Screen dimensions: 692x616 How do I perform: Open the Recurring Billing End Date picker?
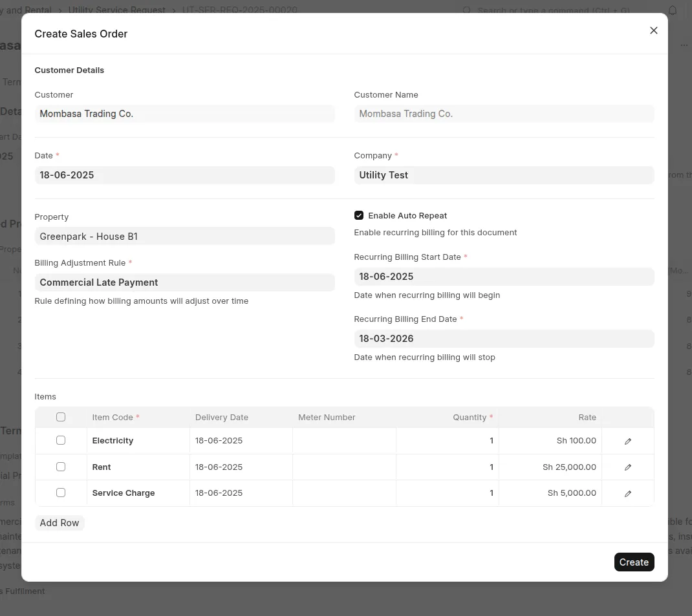tap(504, 339)
